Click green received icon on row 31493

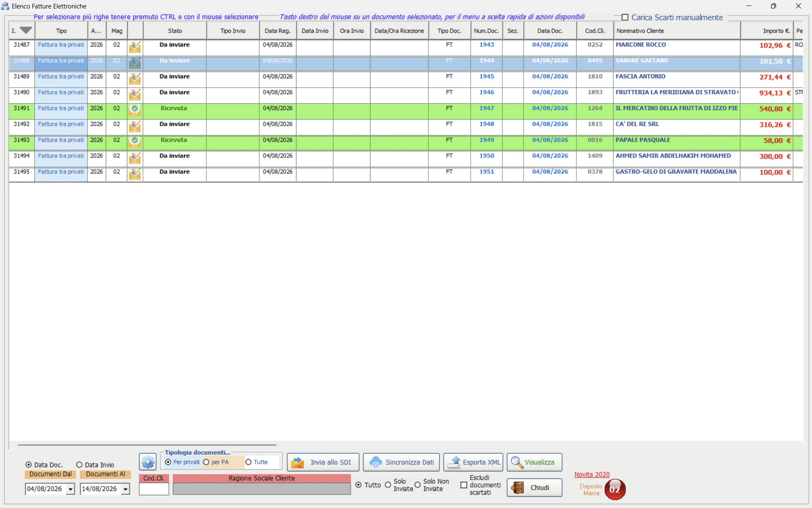tap(135, 142)
